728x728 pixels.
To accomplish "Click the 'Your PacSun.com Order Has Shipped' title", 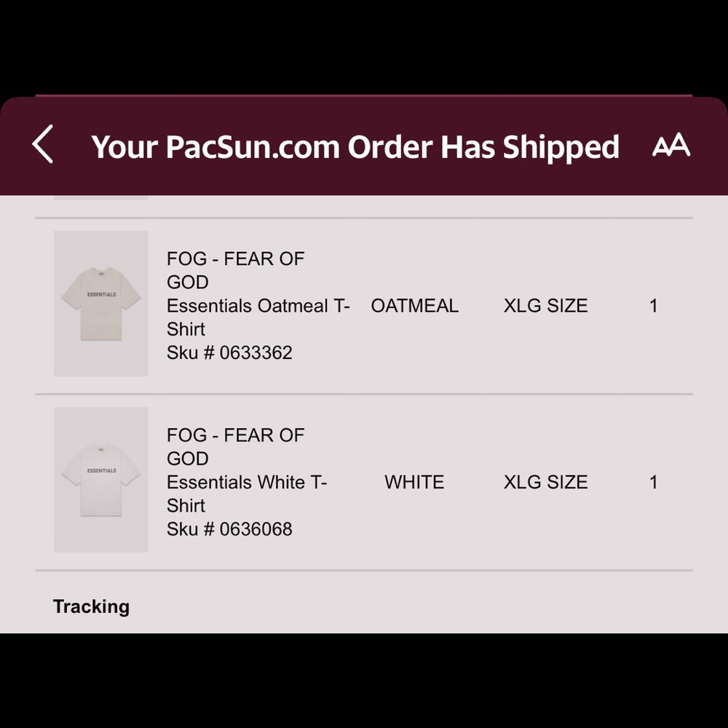I will click(355, 147).
